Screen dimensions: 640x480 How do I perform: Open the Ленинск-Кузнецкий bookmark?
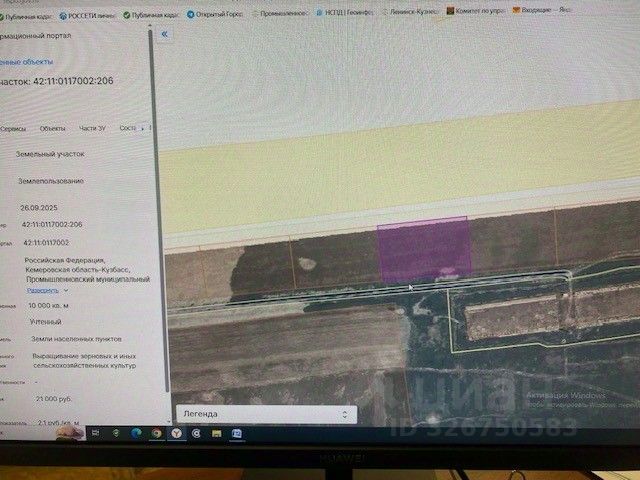[x=409, y=12]
